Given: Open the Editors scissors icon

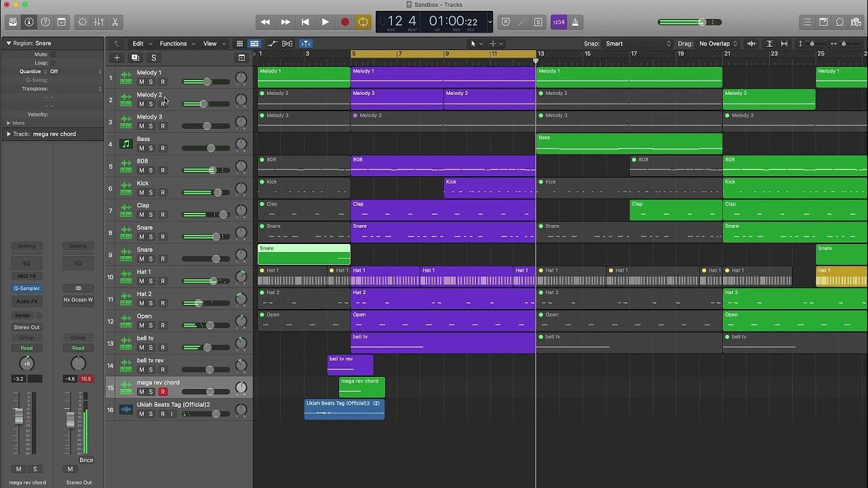Looking at the screenshot, I should 115,22.
